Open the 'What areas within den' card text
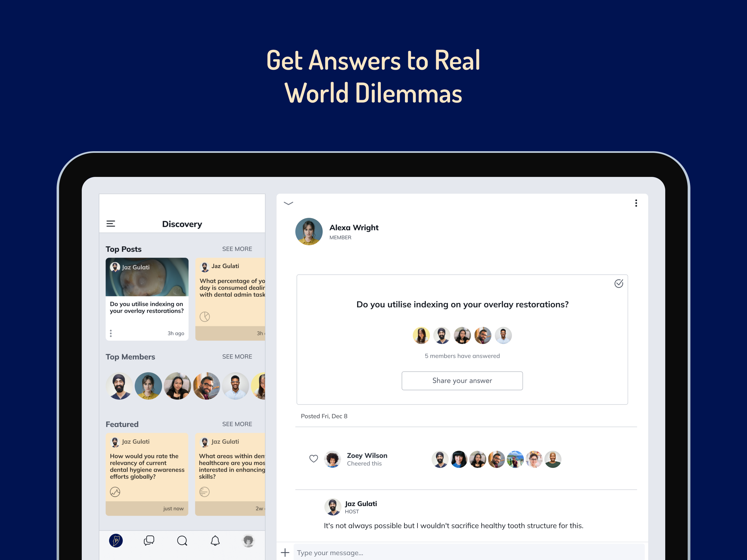The height and width of the screenshot is (560, 747). (232, 466)
